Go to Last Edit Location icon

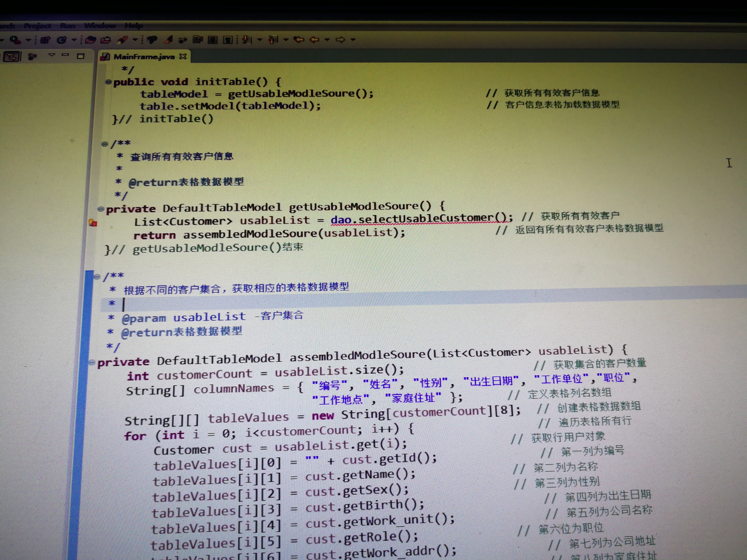point(299,40)
